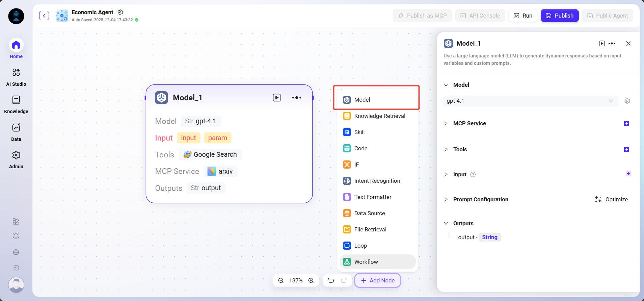Add a new tool with plus icon
The height and width of the screenshot is (301, 644).
(626, 149)
